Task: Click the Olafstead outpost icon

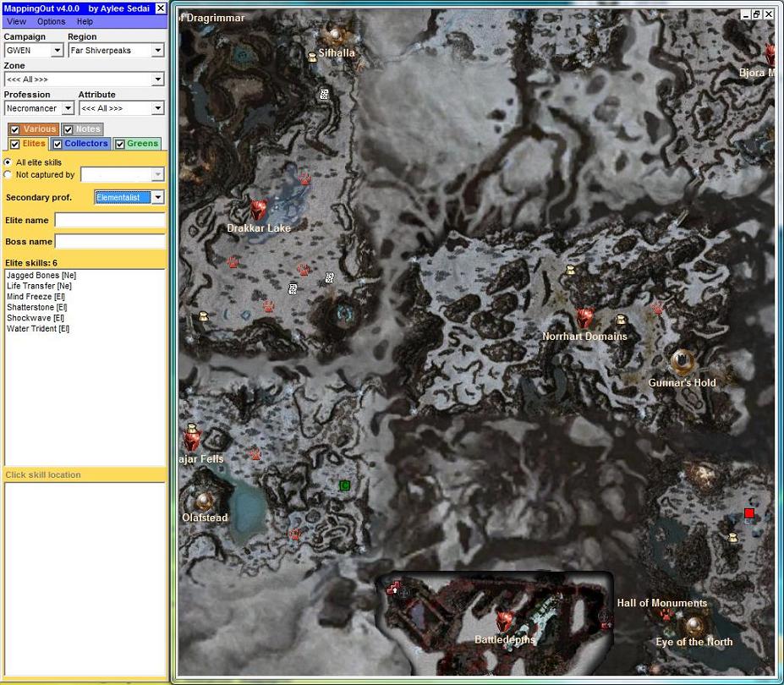Action: point(204,501)
